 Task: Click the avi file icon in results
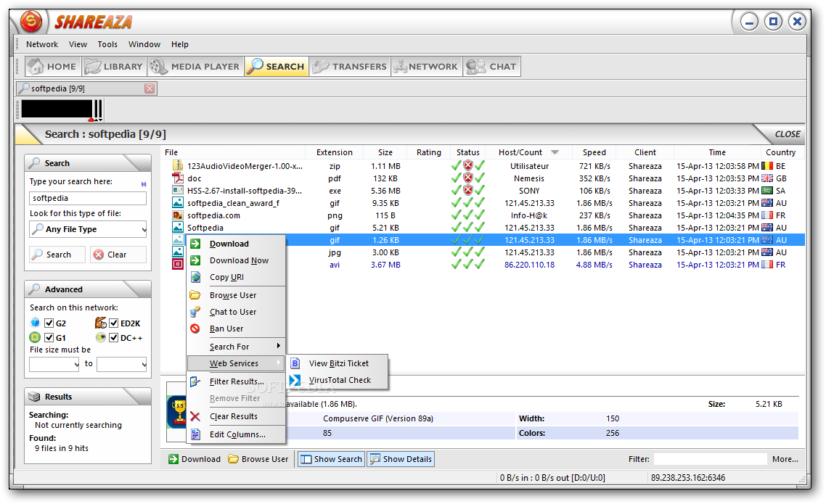178,264
